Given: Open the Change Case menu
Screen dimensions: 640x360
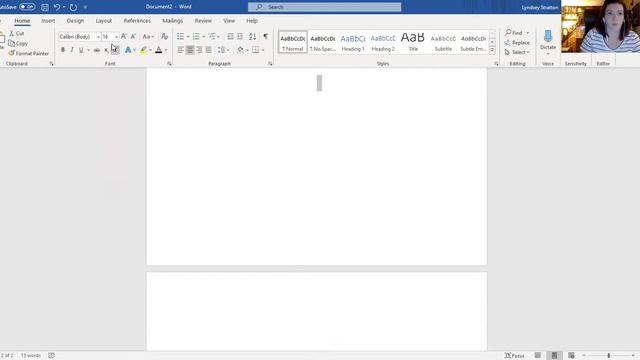Looking at the screenshot, I should click(148, 37).
